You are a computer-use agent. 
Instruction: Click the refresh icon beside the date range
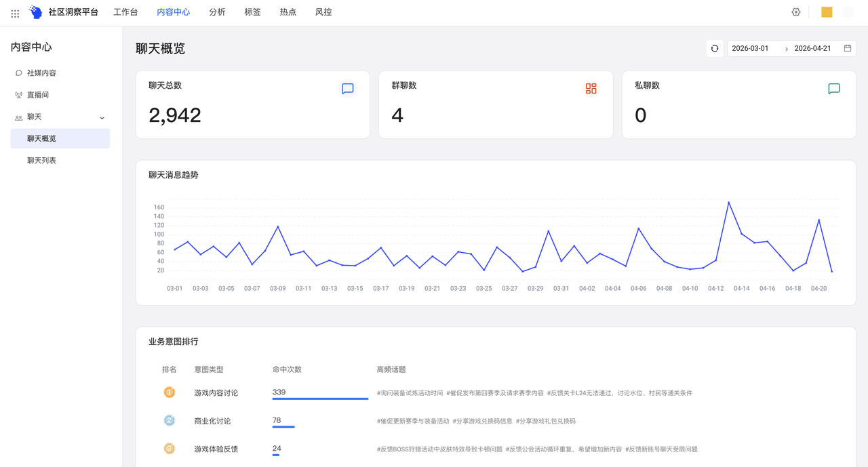715,48
